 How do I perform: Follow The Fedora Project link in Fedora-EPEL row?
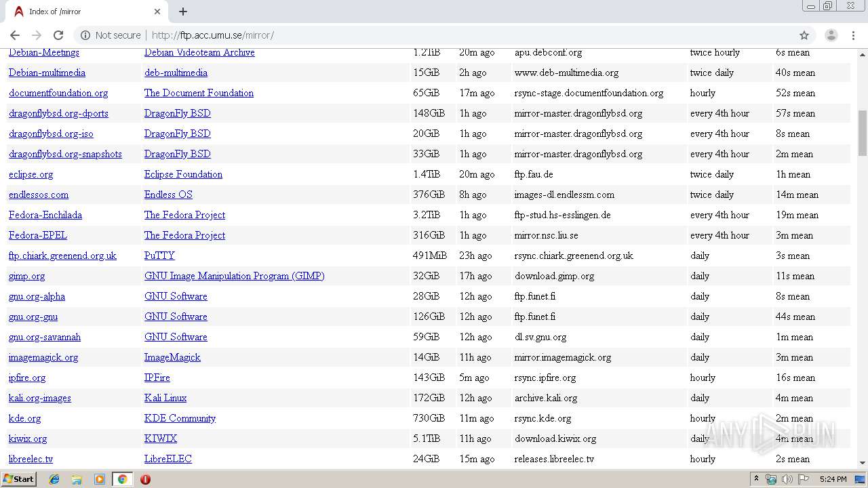tap(184, 235)
